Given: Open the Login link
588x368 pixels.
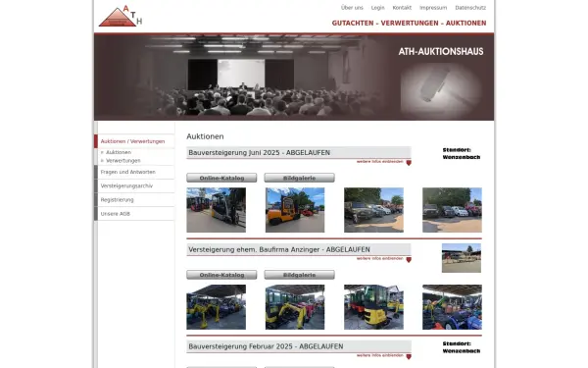Looking at the screenshot, I should (x=377, y=8).
